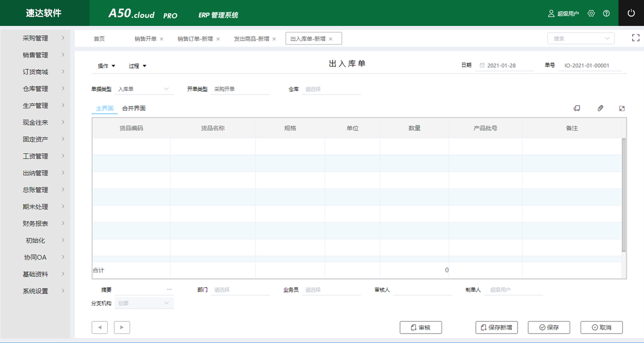Go to next record arrow button
Viewport: 644px width, 343px height.
click(x=122, y=327)
